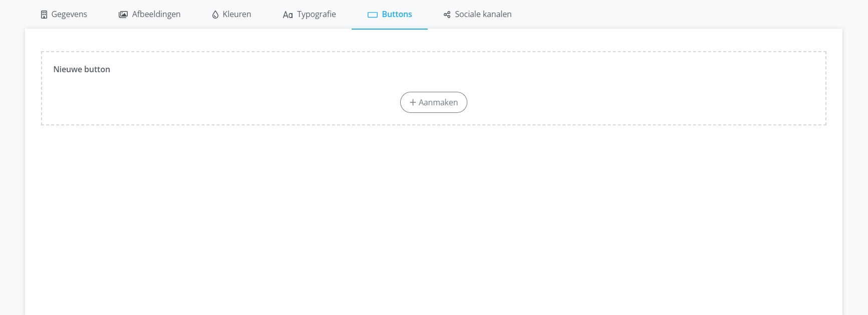Click the blue rectangle icon beside Buttons
The width and height of the screenshot is (868, 315).
[373, 15]
